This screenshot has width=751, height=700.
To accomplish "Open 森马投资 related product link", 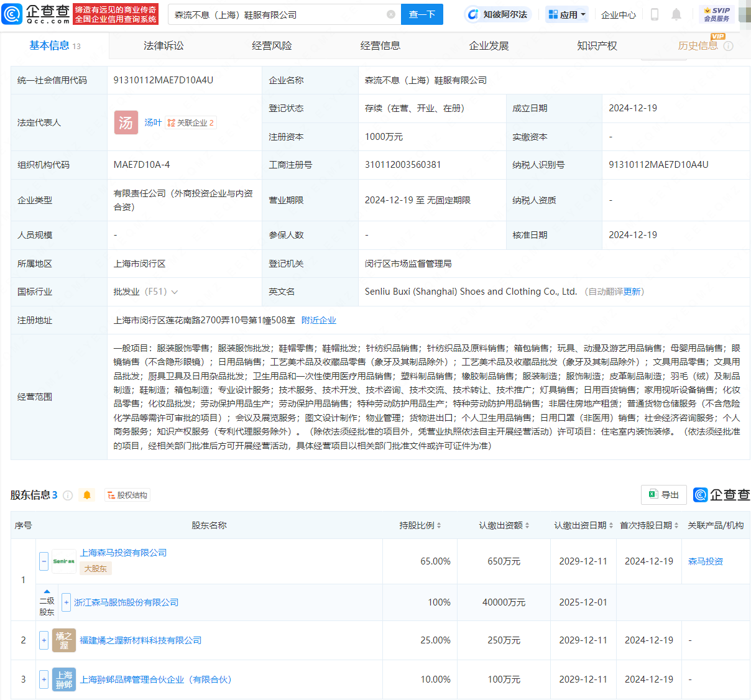I will tap(706, 561).
